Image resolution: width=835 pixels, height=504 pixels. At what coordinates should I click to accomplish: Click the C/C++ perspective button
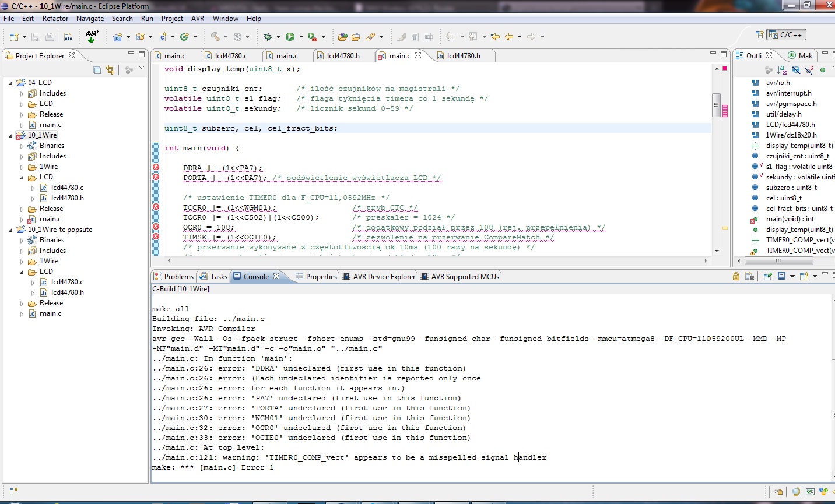[786, 35]
